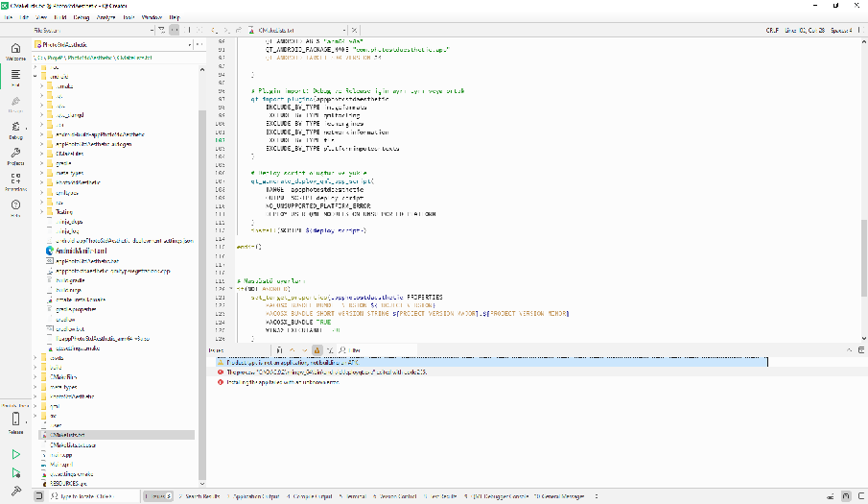Expand the cmake folder in tree
Screen dimensions: 868x504
click(x=41, y=86)
